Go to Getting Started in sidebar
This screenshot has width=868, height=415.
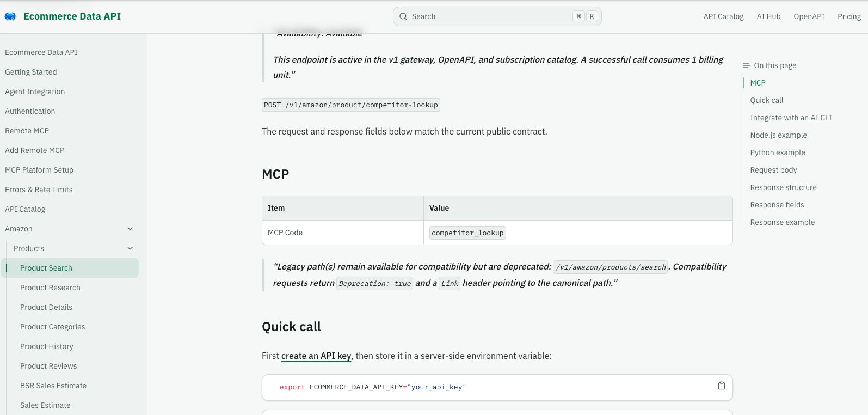(x=31, y=72)
